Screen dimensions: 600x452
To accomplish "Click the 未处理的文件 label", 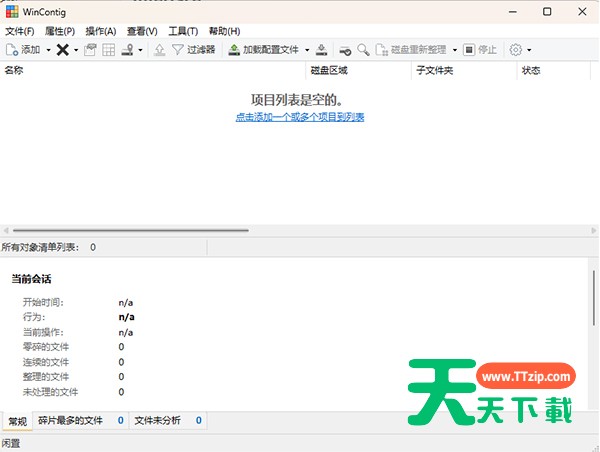I will tap(51, 392).
